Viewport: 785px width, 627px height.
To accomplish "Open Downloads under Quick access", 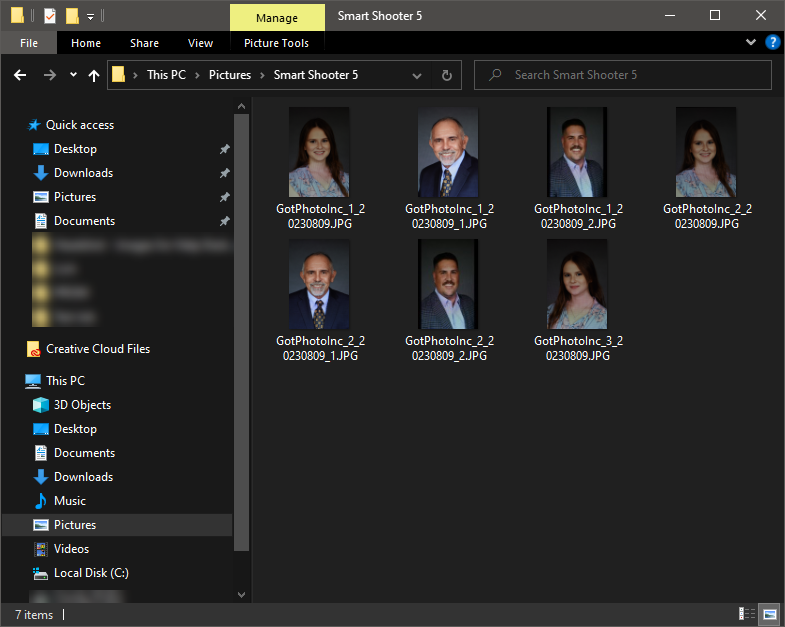I will [x=83, y=173].
